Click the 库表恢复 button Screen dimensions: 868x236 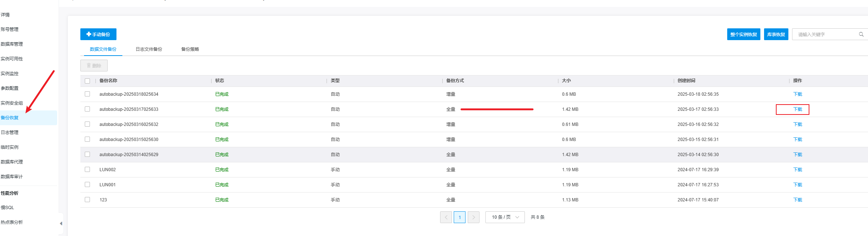click(776, 34)
